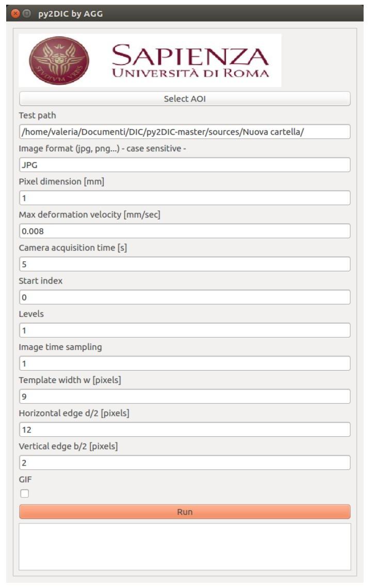370x588 pixels.
Task: Click the Image time sampling field
Action: click(185, 363)
